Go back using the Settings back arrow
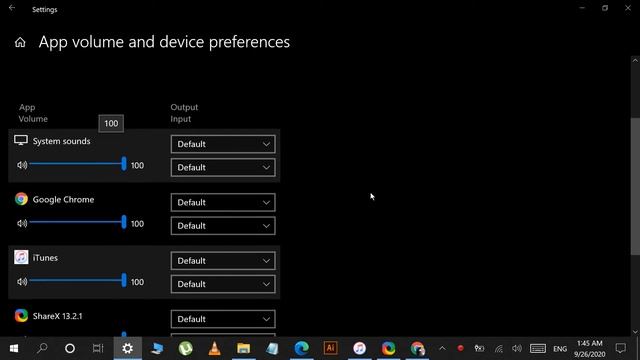 pos(12,8)
